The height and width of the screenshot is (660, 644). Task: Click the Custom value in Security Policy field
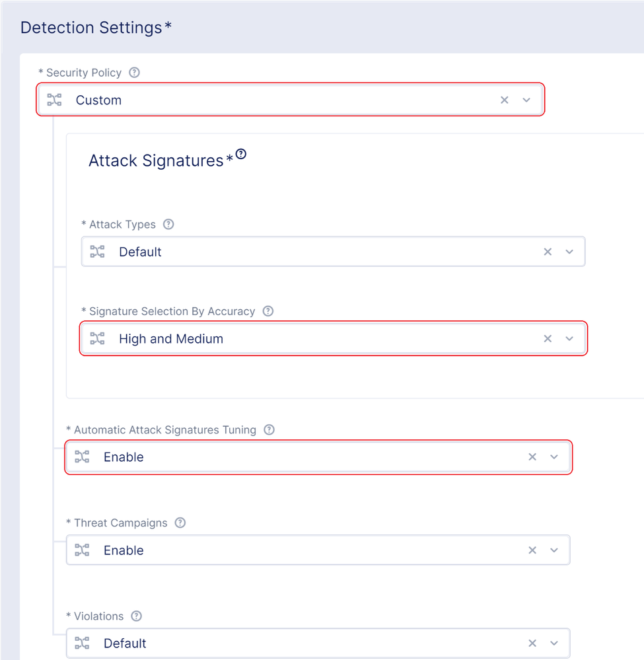coord(99,100)
